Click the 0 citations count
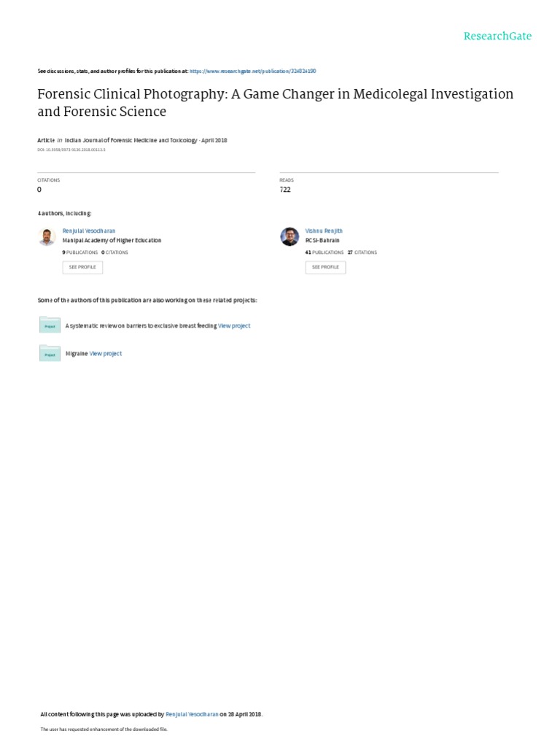The image size is (560, 747). pyautogui.click(x=39, y=190)
